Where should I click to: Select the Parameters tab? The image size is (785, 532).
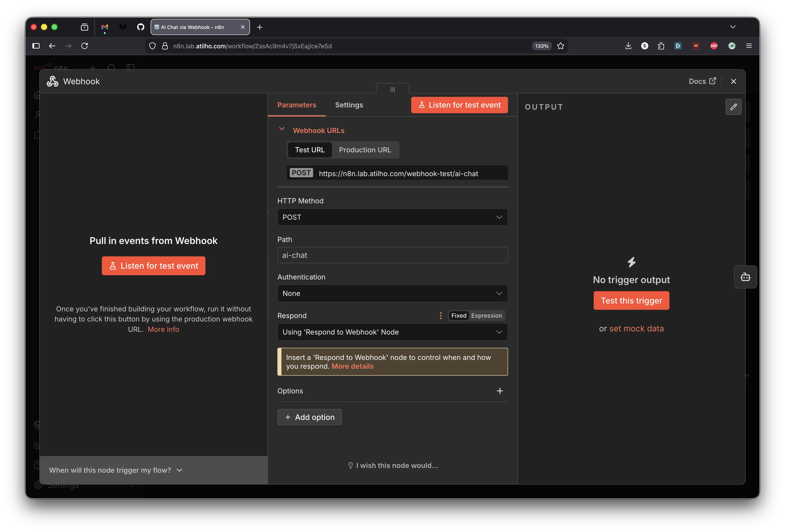[x=297, y=105]
